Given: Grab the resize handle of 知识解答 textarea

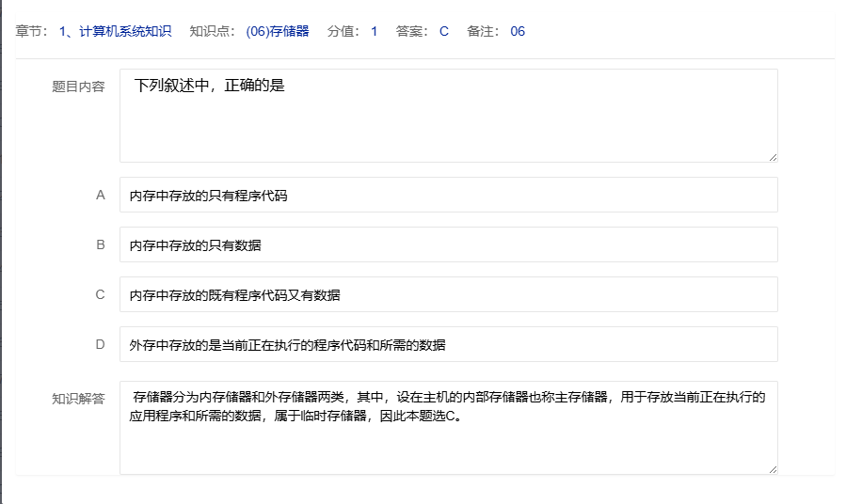Looking at the screenshot, I should tap(773, 469).
